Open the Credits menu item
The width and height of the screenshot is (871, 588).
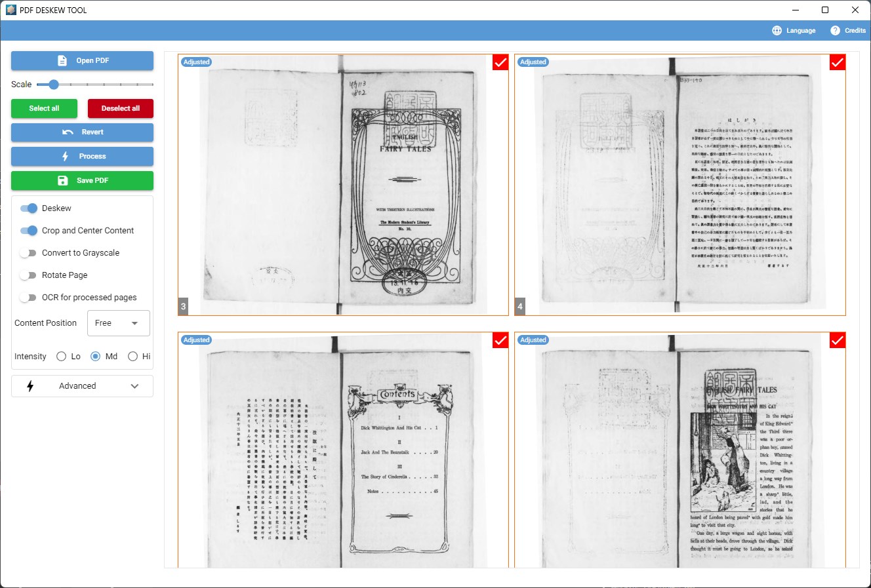point(848,30)
